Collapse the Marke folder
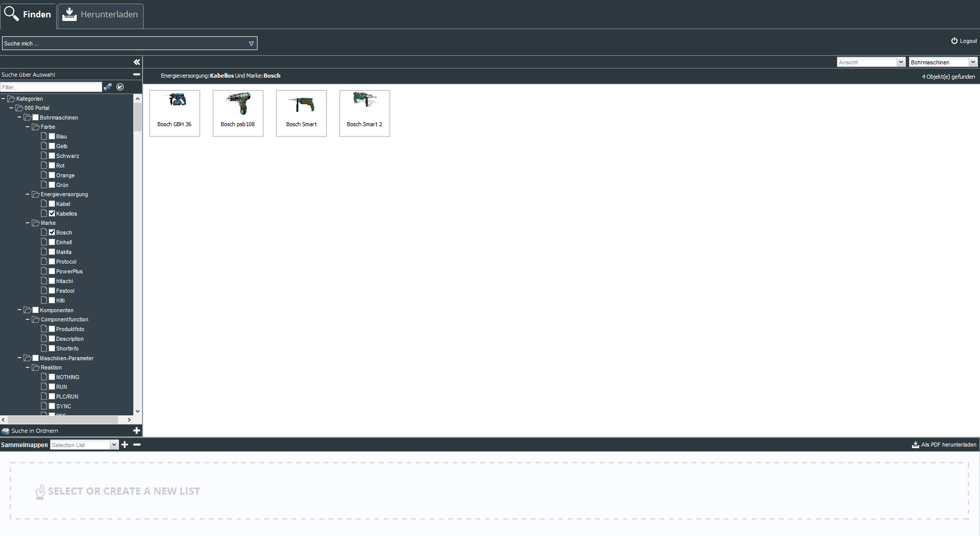Viewport: 980px width, 536px height. 28,223
